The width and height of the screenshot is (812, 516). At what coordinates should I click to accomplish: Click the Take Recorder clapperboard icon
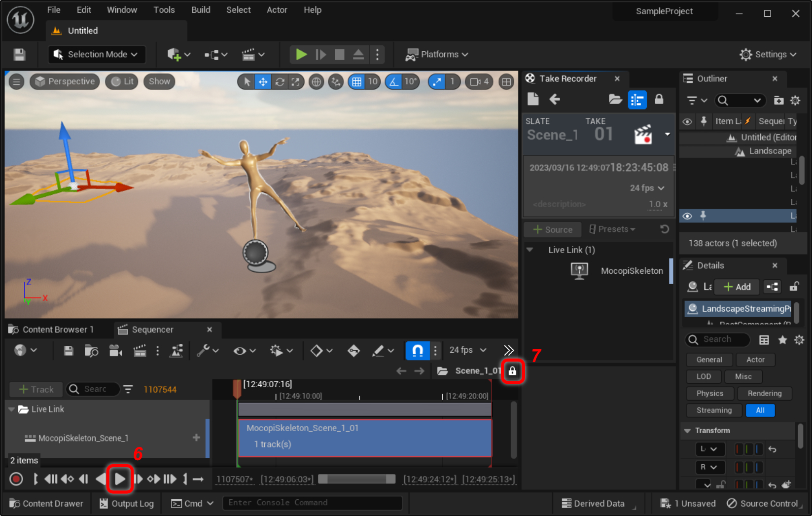[643, 135]
